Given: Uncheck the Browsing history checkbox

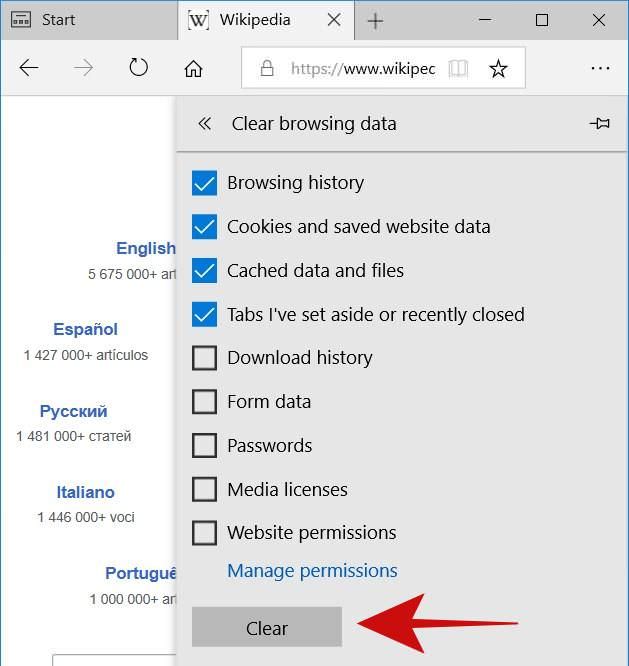Looking at the screenshot, I should 204,183.
